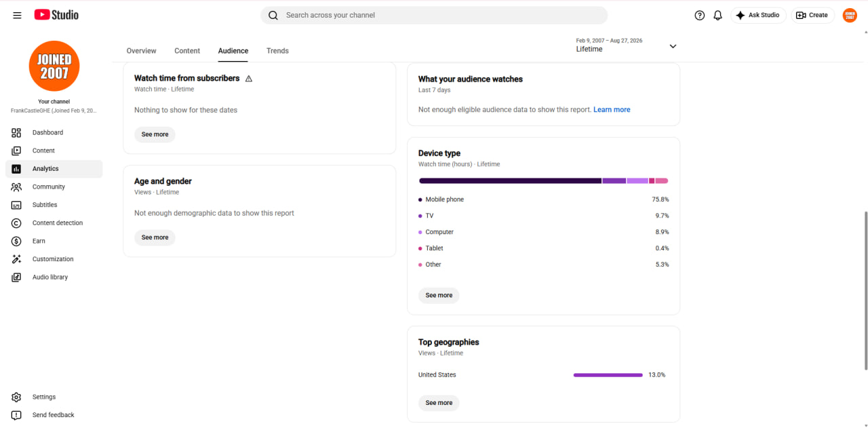Screen dimensions: 868x428
Task: Click the Create button
Action: pos(812,15)
